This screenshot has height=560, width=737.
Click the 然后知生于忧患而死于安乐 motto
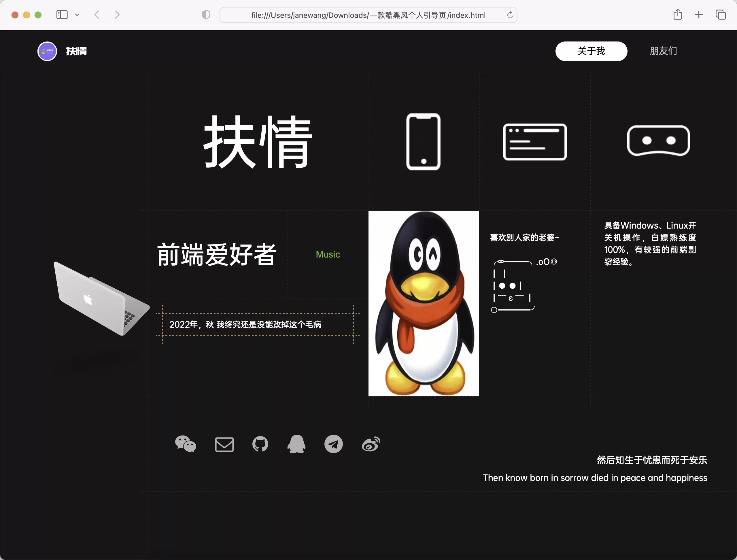point(652,460)
